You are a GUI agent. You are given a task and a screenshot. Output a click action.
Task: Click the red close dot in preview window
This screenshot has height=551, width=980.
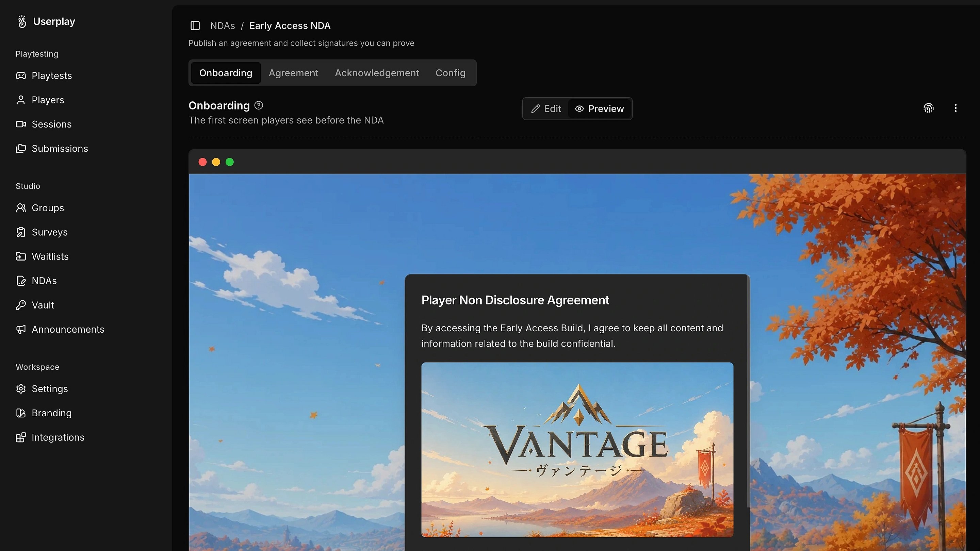[x=202, y=162]
